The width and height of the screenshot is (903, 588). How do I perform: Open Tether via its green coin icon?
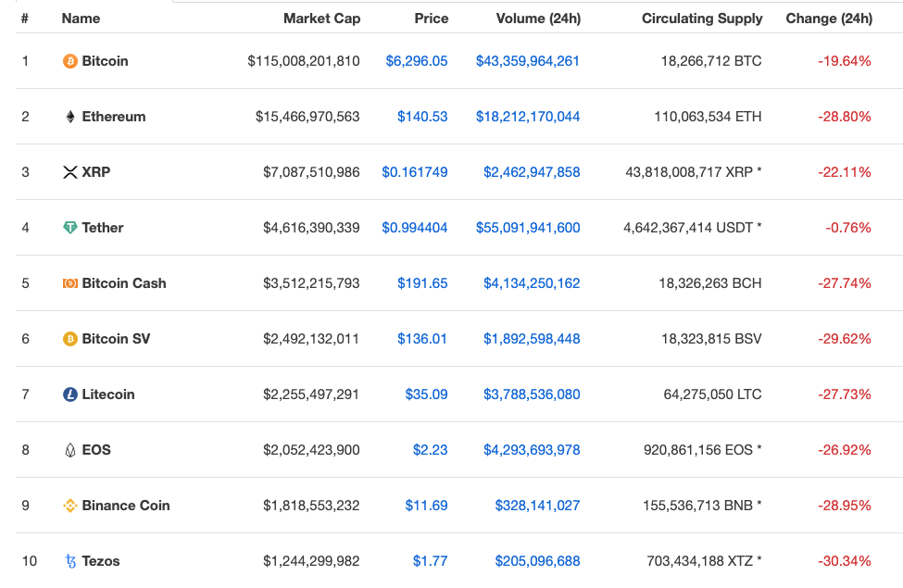click(x=69, y=228)
